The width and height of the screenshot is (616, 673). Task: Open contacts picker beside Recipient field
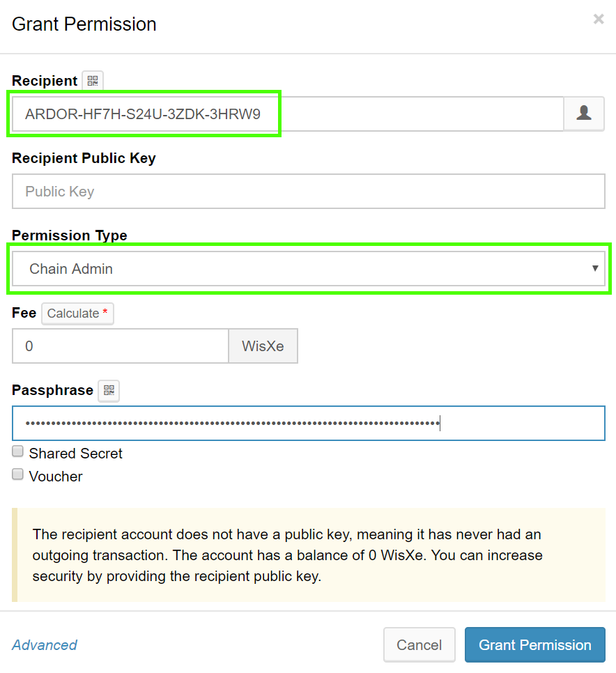click(584, 114)
